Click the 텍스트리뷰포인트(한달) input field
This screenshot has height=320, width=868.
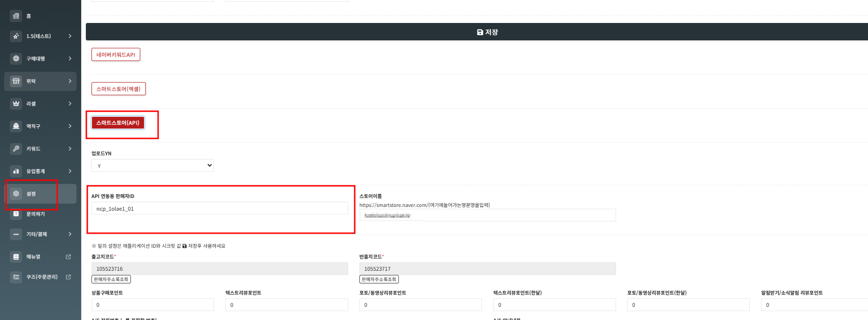[555, 305]
